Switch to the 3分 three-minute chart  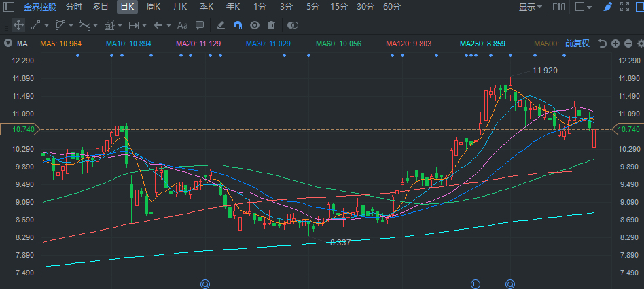pyautogui.click(x=286, y=7)
